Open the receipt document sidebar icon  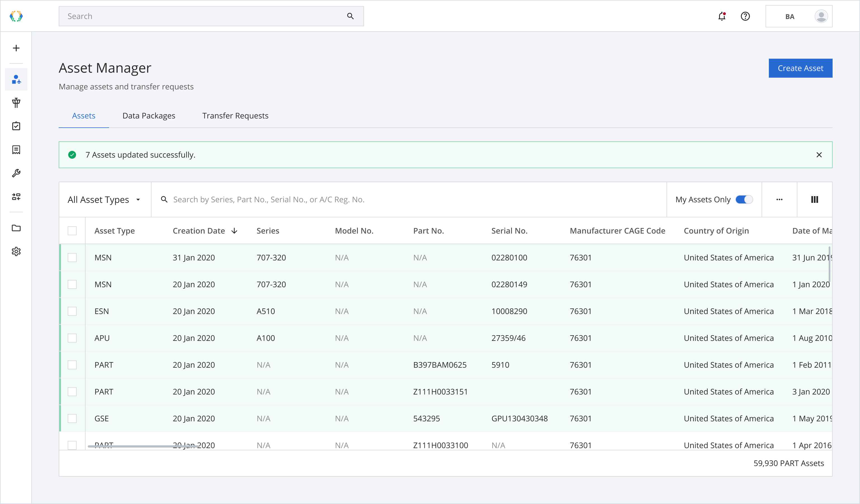click(16, 150)
